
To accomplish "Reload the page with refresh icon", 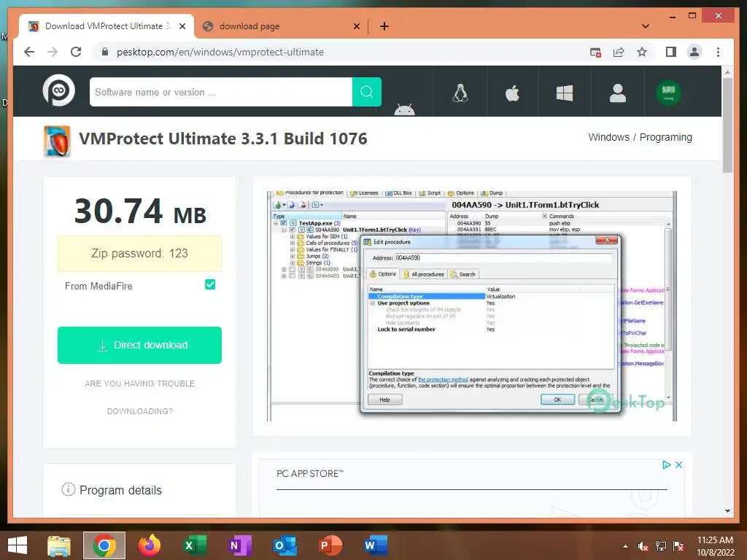I will (x=76, y=52).
